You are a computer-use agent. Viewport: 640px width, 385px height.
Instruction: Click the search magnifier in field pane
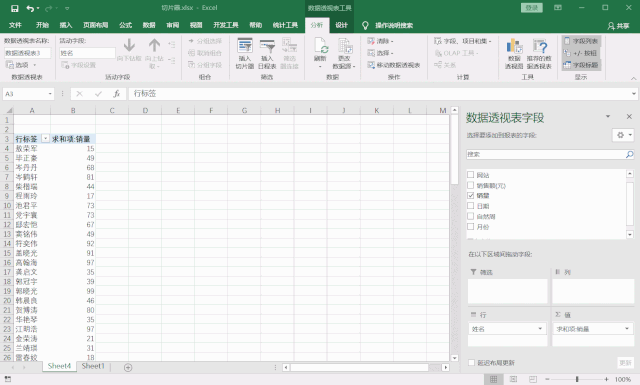(629, 154)
